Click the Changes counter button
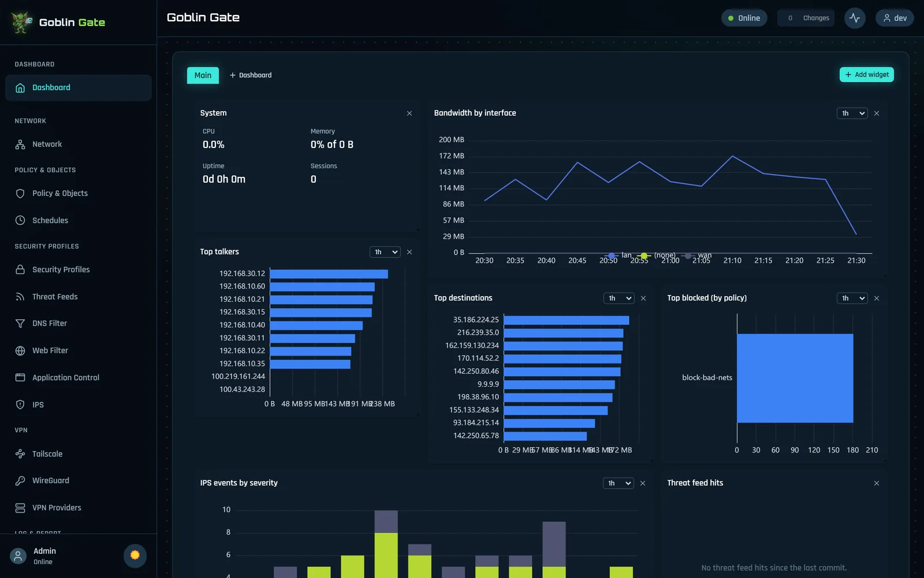The width and height of the screenshot is (924, 578). [x=806, y=18]
